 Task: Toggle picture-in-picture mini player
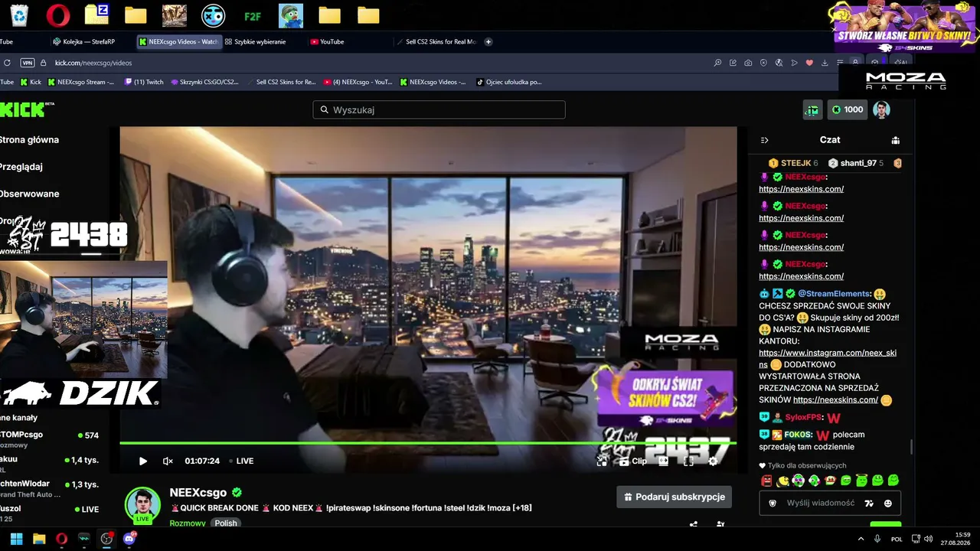(x=602, y=461)
